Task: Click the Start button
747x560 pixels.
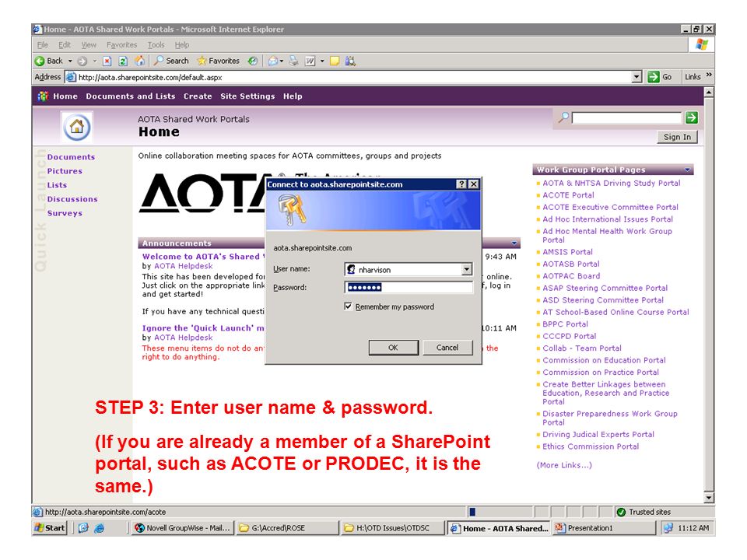Action: 50,527
